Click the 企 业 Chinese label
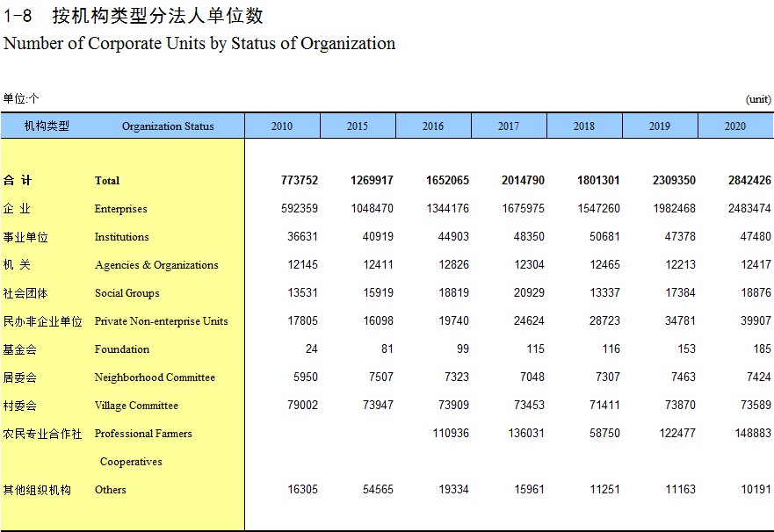 17,209
